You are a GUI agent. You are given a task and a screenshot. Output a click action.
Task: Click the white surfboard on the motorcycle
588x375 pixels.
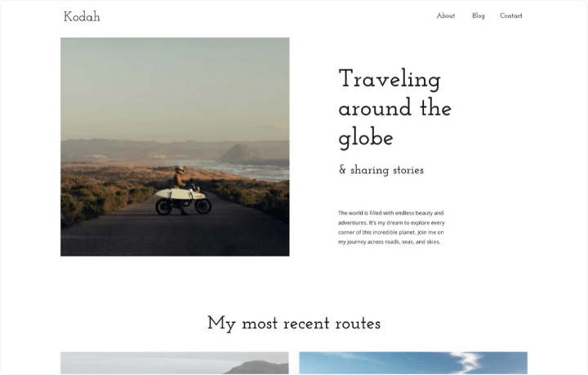[173, 194]
